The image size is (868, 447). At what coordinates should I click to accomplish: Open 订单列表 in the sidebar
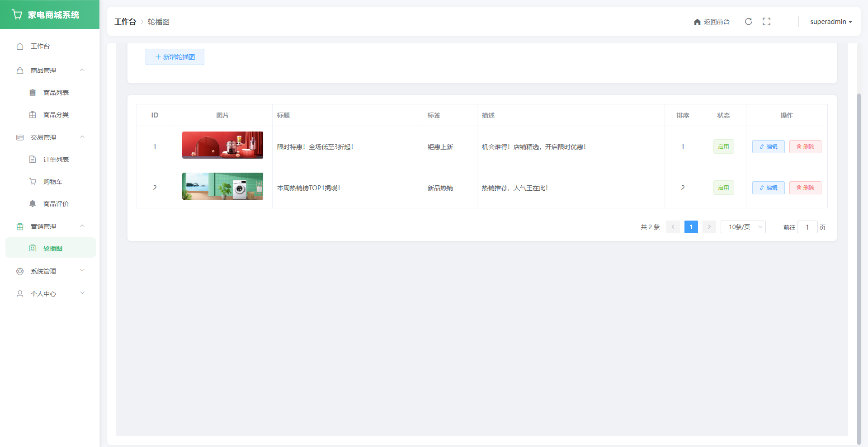56,160
